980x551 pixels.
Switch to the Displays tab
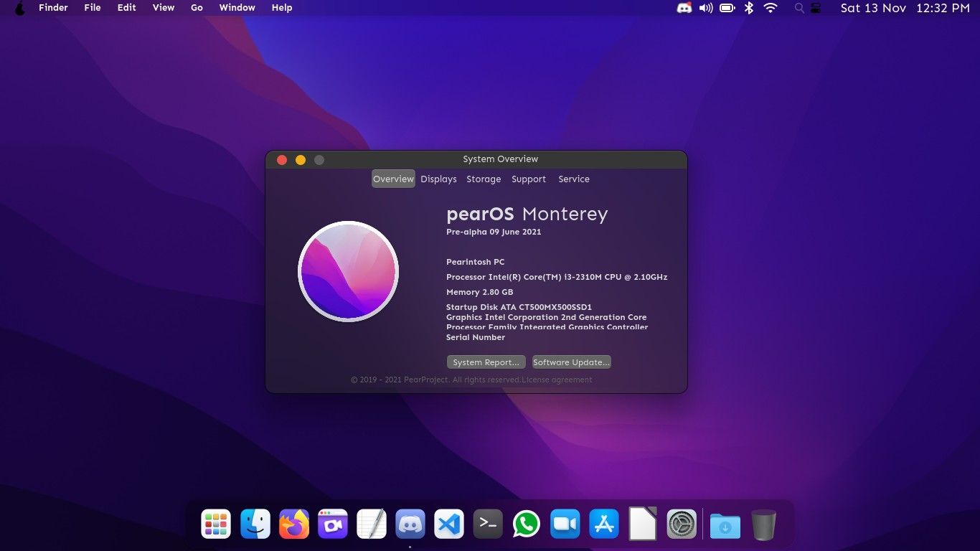point(438,179)
